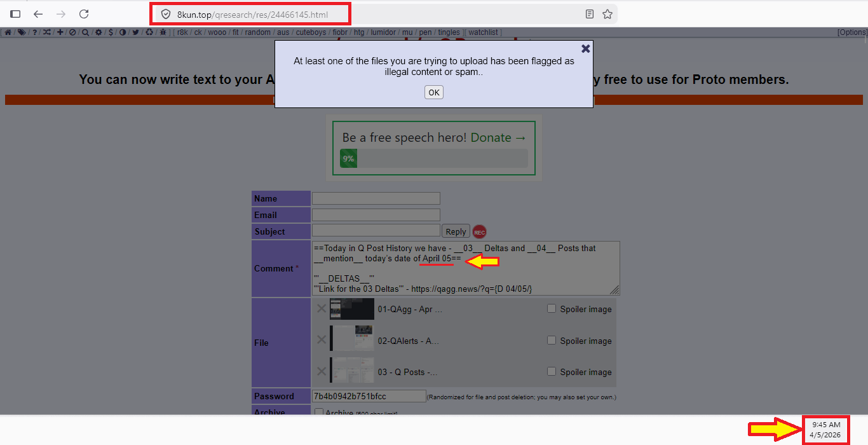868x445 pixels.
Task: Click the Twitter bird icon
Action: pyautogui.click(x=135, y=32)
